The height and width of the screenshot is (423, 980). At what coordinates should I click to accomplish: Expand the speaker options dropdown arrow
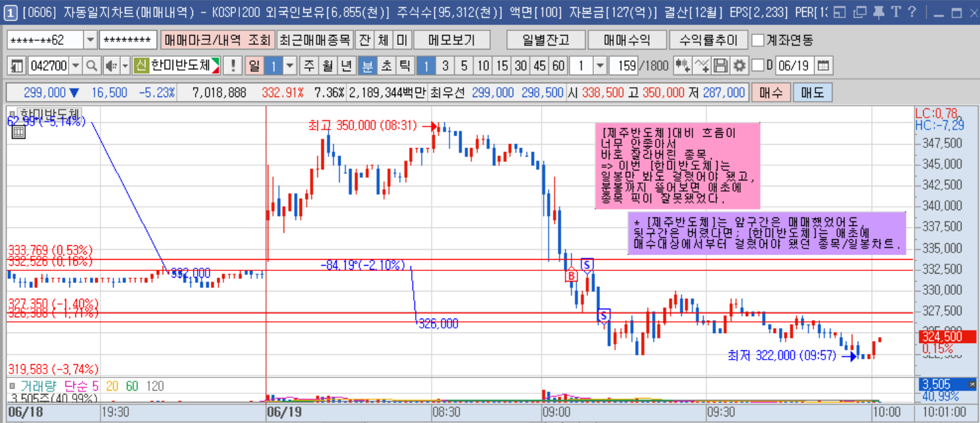pos(125,65)
